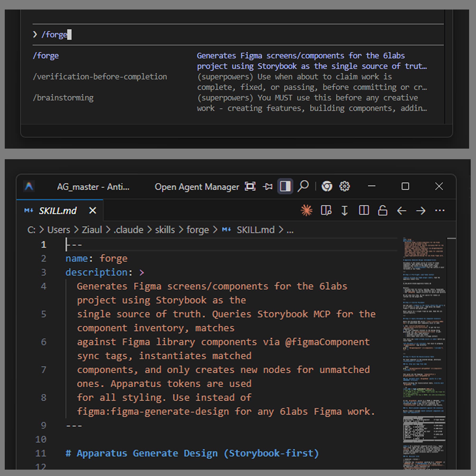
Task: Minimize the Antigravity window
Action: tap(372, 186)
